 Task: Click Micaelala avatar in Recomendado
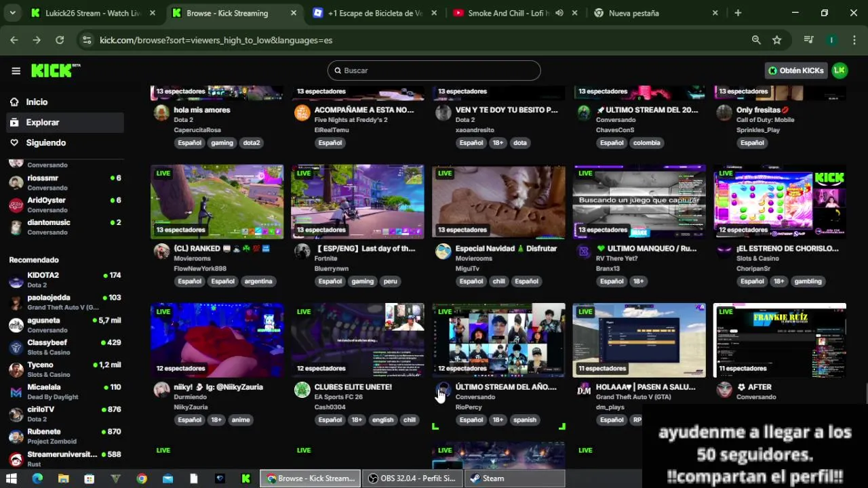click(16, 392)
